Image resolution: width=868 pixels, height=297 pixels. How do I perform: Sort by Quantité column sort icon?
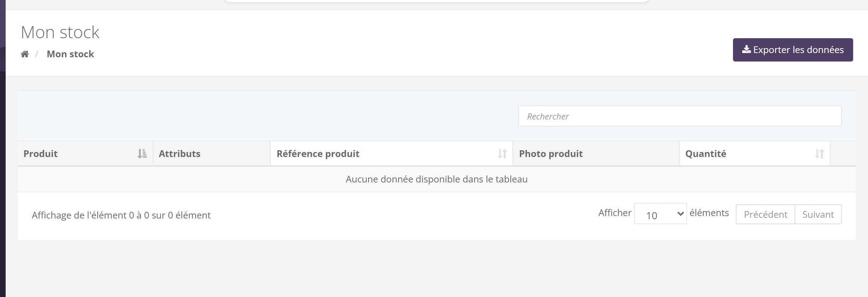click(820, 153)
